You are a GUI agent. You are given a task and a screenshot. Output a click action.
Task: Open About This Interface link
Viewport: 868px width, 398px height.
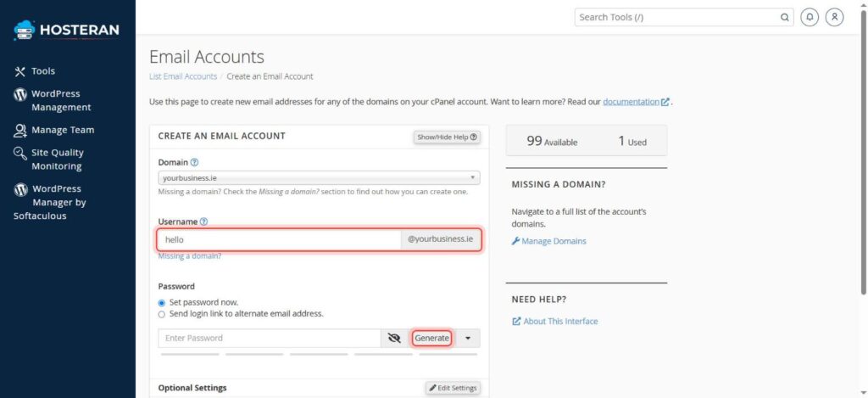[555, 321]
